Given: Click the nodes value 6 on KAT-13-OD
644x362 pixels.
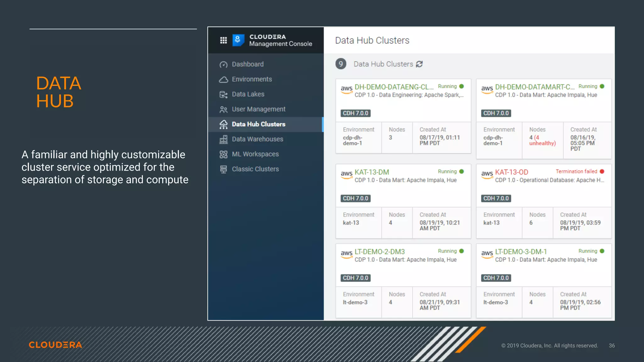Looking at the screenshot, I should [531, 223].
